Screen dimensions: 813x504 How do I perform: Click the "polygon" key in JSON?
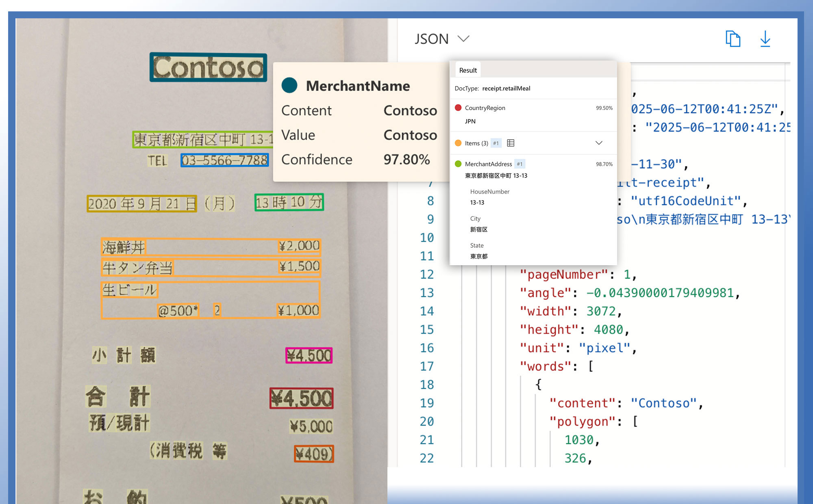point(583,422)
